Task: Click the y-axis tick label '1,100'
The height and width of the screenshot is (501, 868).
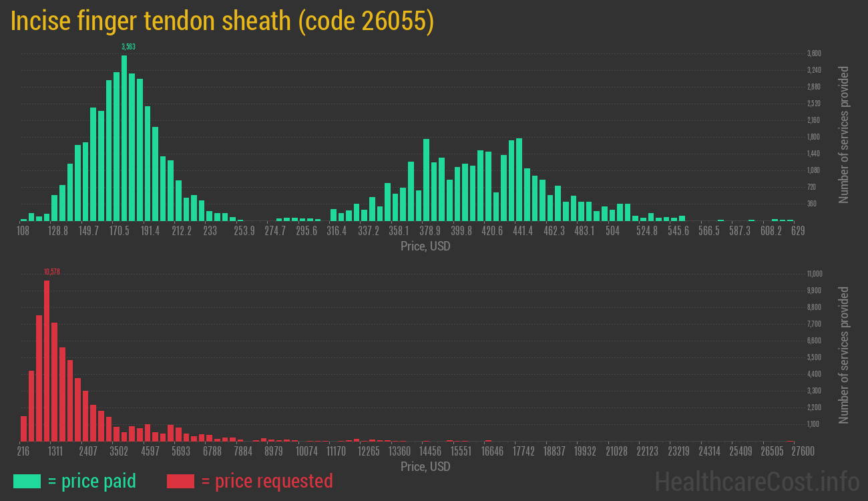Action: click(814, 424)
